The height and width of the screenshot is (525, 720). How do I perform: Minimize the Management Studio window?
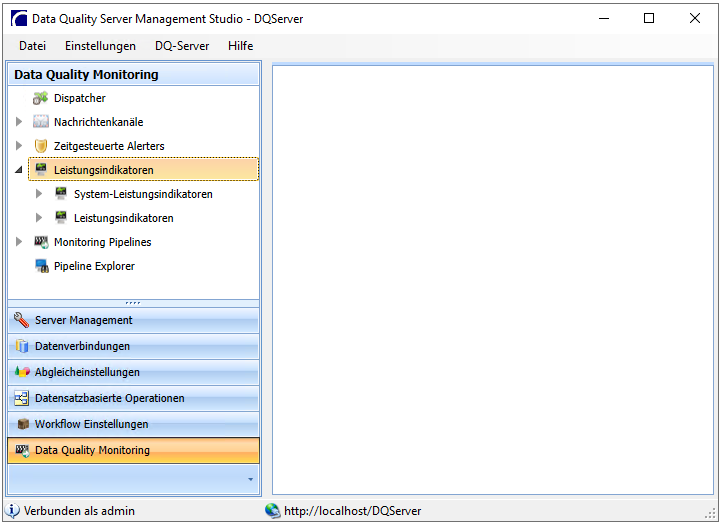(604, 19)
